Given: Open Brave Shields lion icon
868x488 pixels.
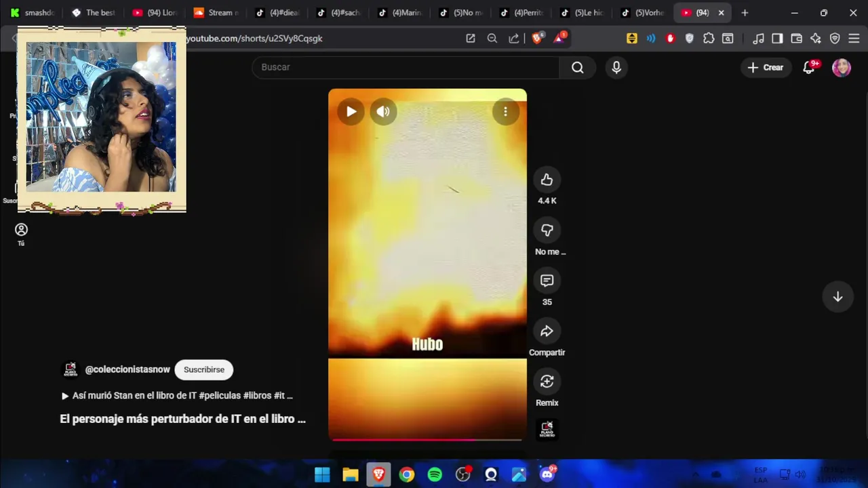Looking at the screenshot, I should 537,39.
